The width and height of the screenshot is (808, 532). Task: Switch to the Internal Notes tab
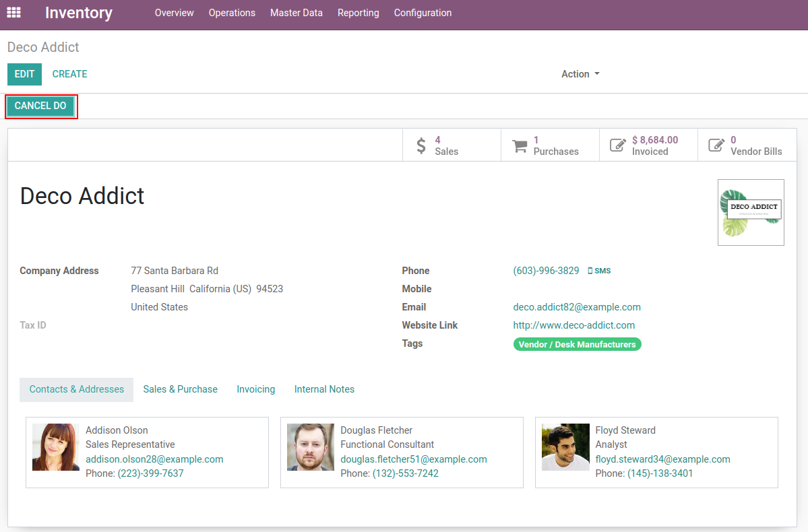[324, 389]
